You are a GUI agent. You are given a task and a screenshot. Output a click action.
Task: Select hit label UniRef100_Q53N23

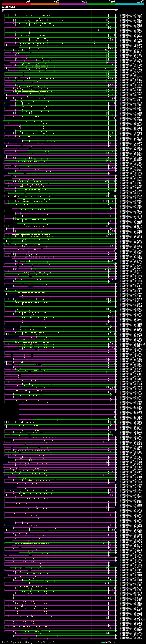pos(131,530)
